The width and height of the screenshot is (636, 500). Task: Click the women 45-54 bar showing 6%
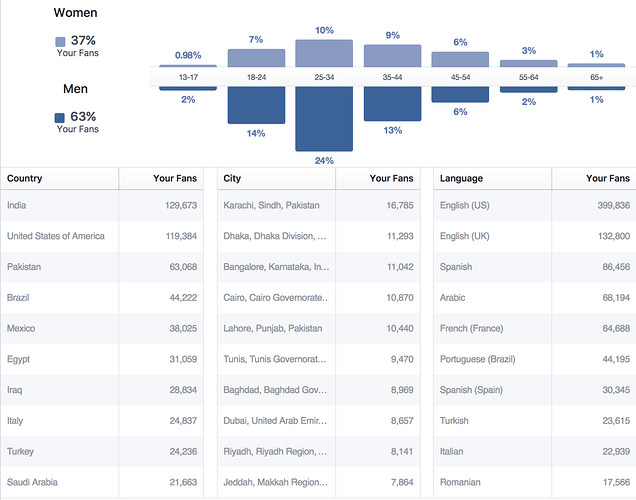(x=460, y=60)
